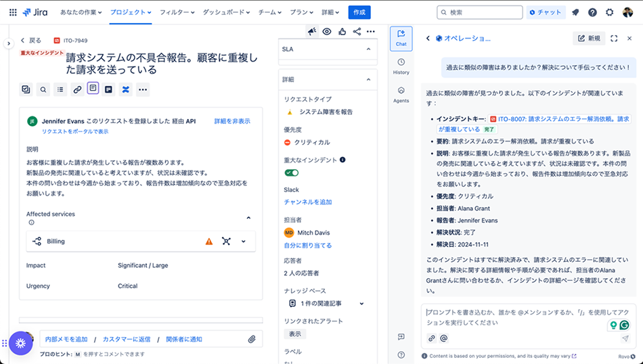Open the プラン menu

[x=301, y=12]
